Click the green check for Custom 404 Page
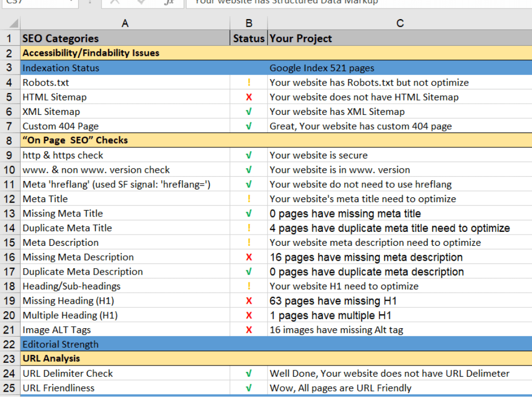 click(248, 126)
